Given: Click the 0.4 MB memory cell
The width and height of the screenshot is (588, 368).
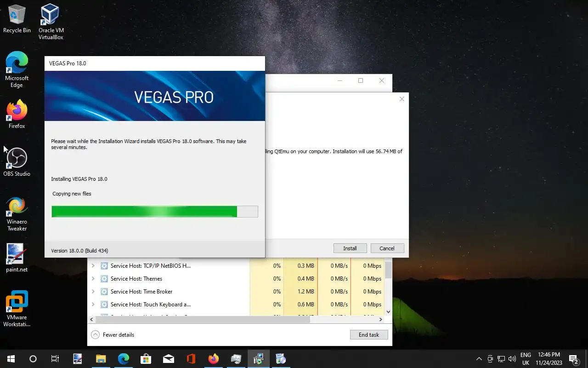Looking at the screenshot, I should (301, 279).
